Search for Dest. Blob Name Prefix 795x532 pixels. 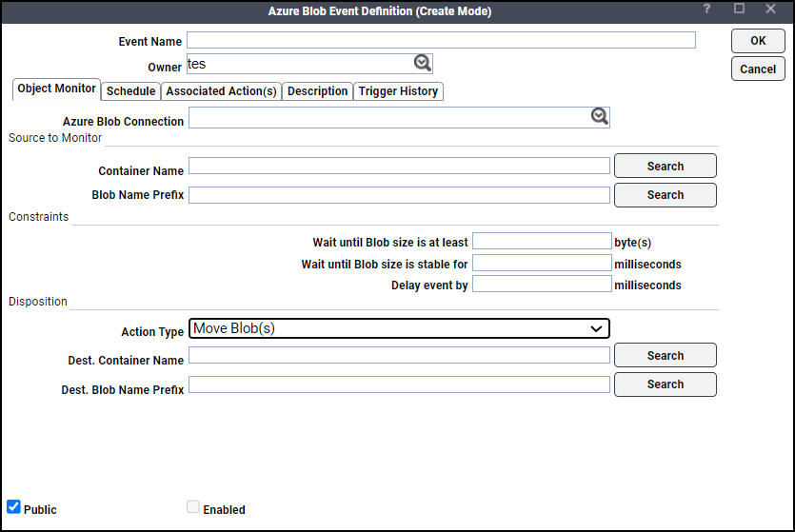[666, 384]
